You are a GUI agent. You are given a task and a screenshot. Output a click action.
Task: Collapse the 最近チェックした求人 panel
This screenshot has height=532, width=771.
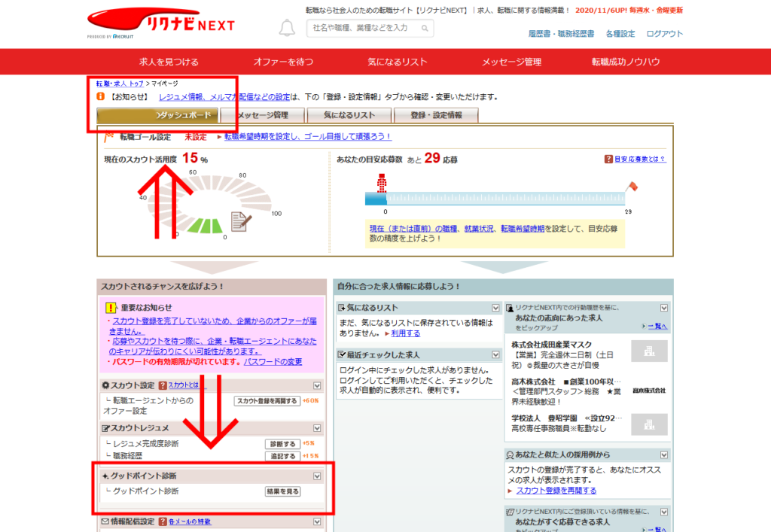(495, 354)
